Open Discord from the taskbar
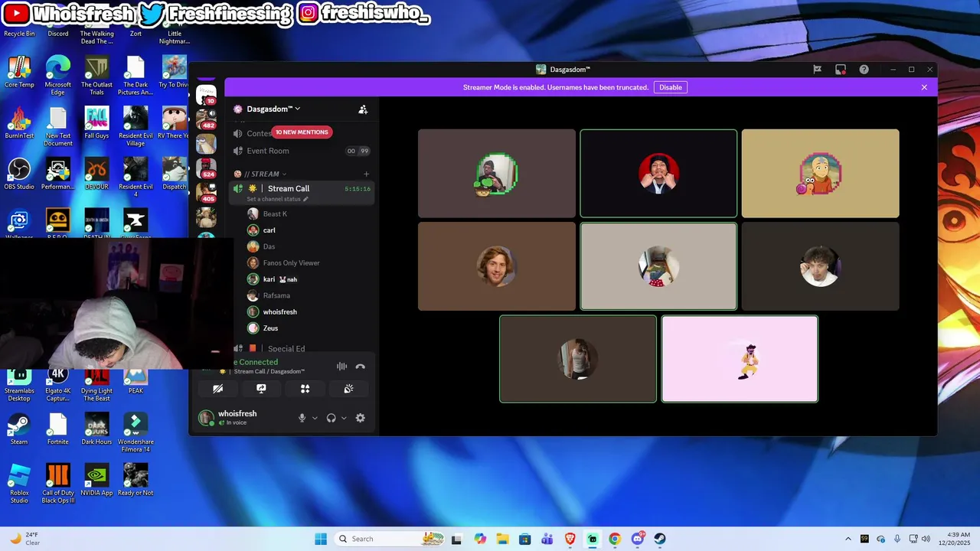 (638, 539)
